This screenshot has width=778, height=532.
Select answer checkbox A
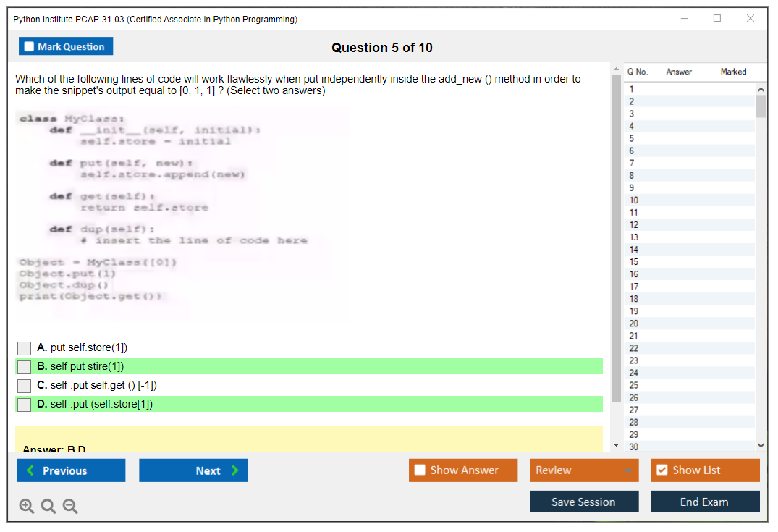[25, 348]
